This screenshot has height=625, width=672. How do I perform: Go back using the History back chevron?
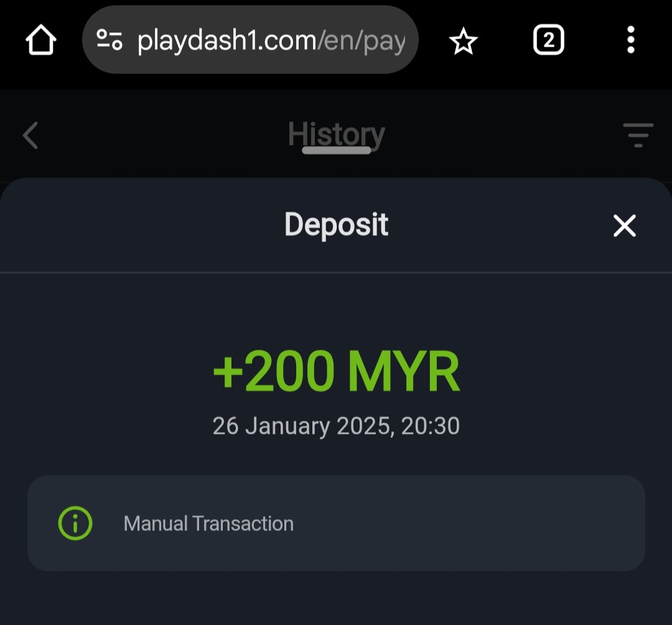point(30,136)
